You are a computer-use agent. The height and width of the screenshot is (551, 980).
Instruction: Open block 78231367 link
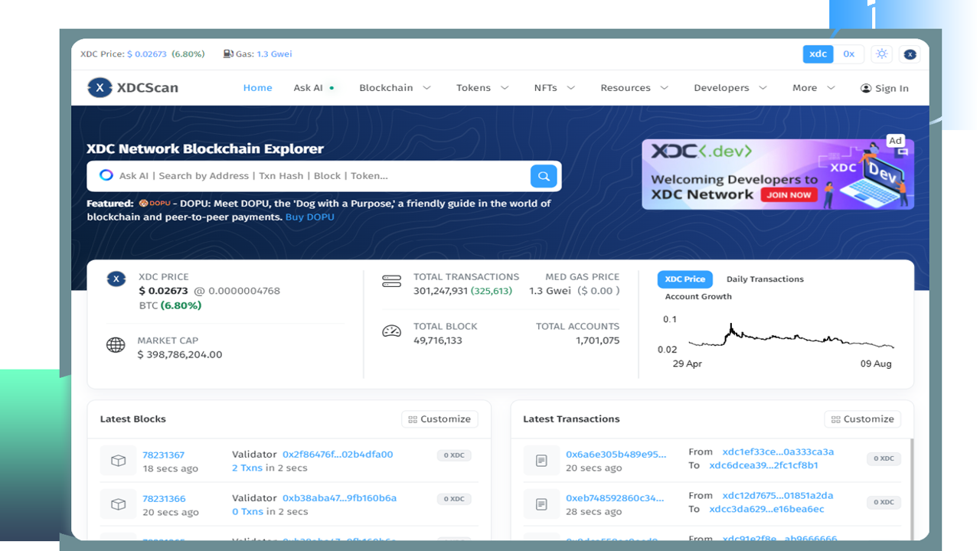coord(164,455)
